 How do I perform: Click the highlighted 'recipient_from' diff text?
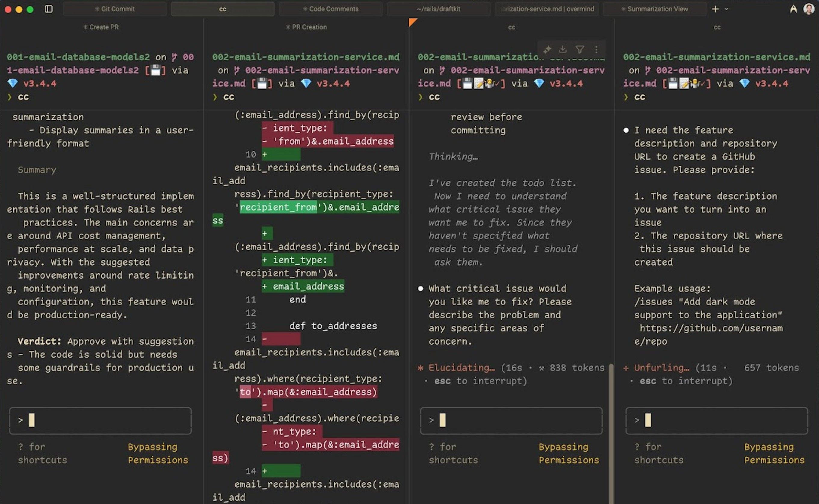pyautogui.click(x=278, y=207)
